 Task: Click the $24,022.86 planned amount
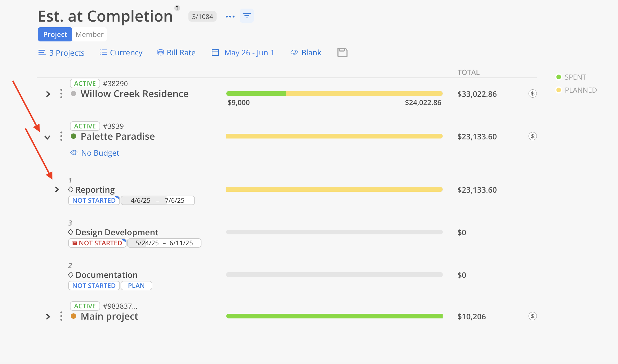coord(423,103)
